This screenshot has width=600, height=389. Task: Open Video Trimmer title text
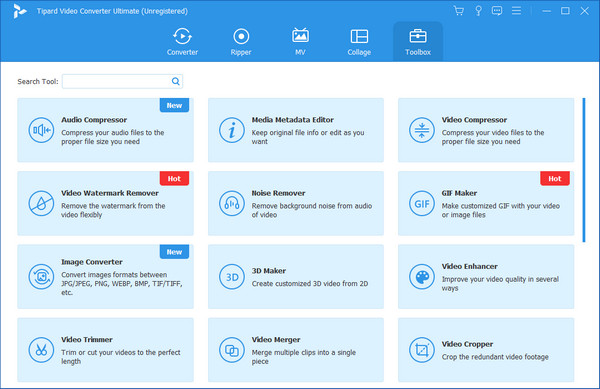87,340
